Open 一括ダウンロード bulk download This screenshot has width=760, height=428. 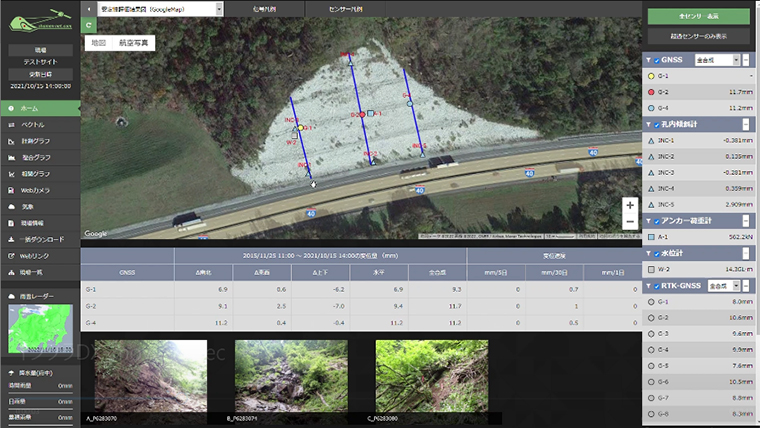point(40,239)
